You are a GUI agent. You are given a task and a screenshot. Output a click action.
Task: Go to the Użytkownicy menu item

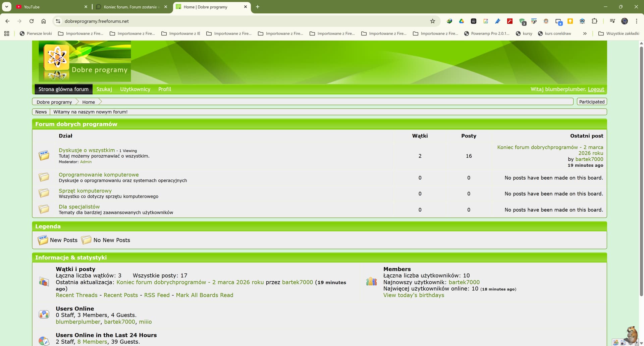pyautogui.click(x=135, y=89)
